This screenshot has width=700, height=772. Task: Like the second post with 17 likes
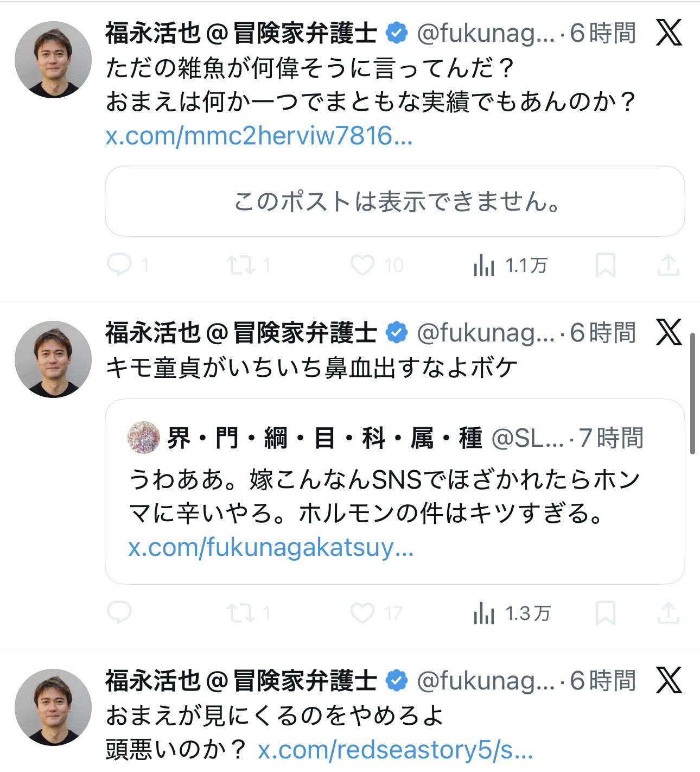(x=362, y=613)
